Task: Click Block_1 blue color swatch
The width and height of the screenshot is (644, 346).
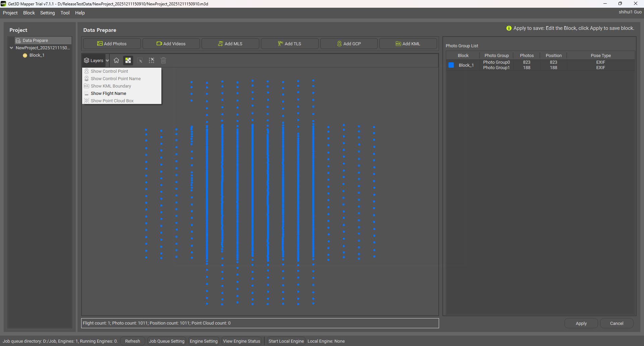Action: coord(451,65)
